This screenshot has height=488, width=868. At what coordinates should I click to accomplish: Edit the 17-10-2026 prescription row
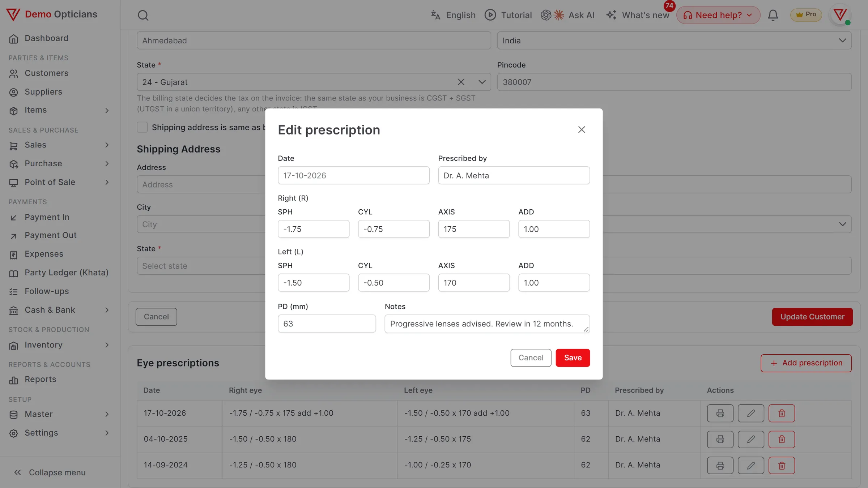point(751,413)
